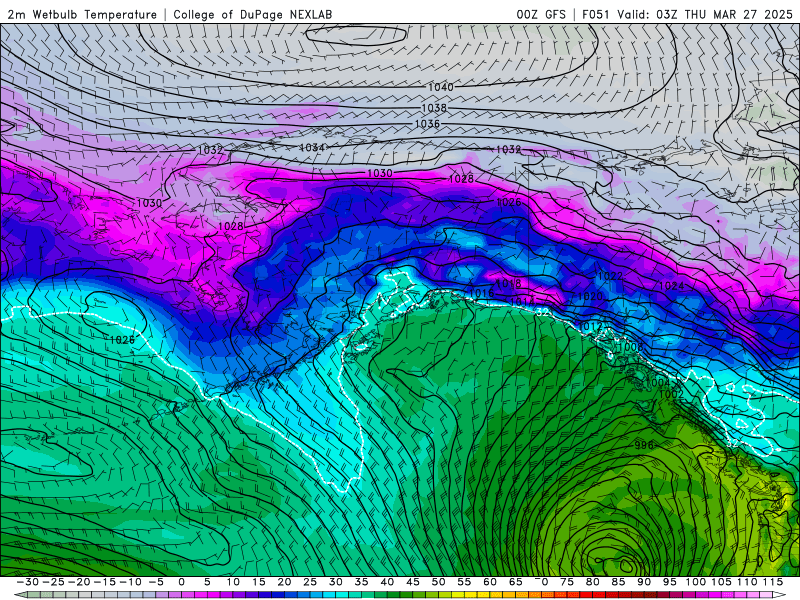Select the 1040 isobar label
This screenshot has height=600, width=800.
click(440, 87)
